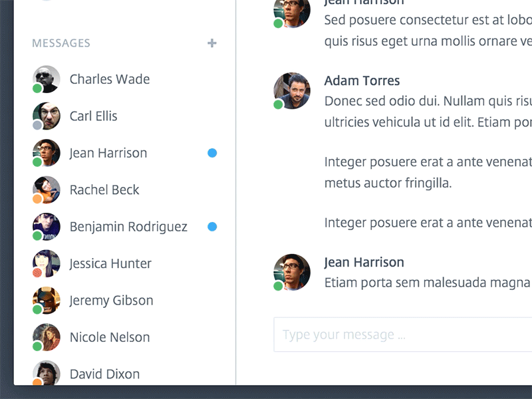Click Jeremy Gibson's profile avatar
532x399 pixels.
[46, 300]
